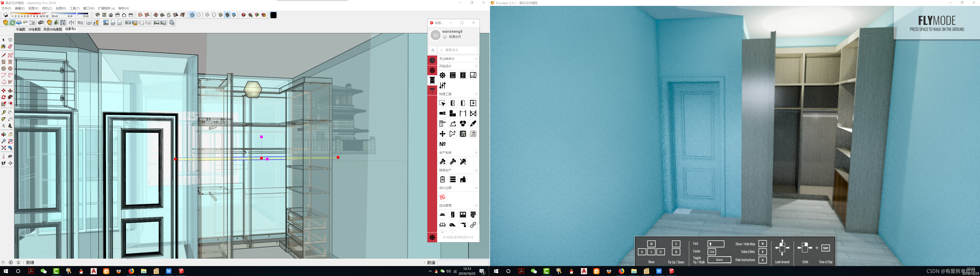This screenshot has width=980, height=276.
Task: Click the red layout icon under 设计出图
Action: pyautogui.click(x=443, y=197)
